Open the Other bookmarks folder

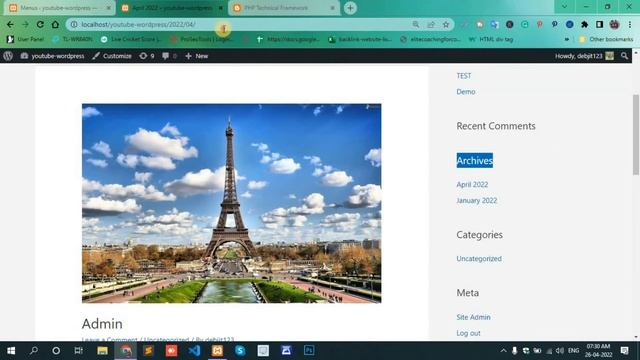click(x=606, y=39)
